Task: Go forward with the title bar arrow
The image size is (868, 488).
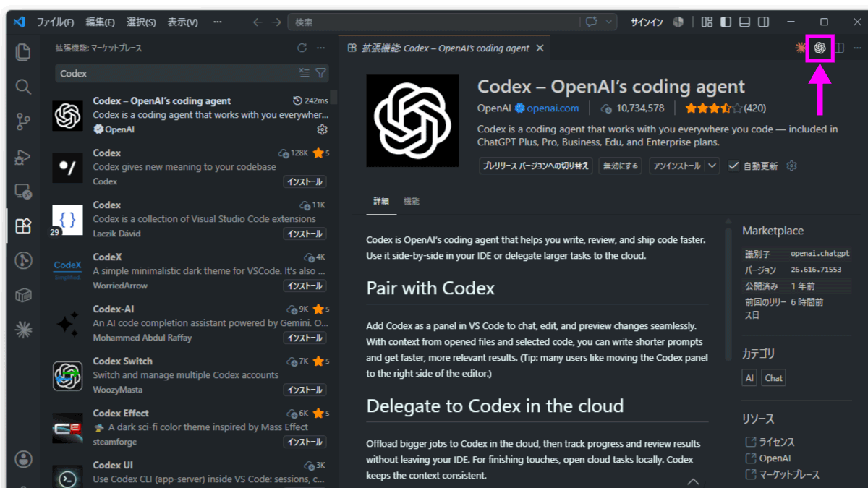Action: tap(276, 22)
